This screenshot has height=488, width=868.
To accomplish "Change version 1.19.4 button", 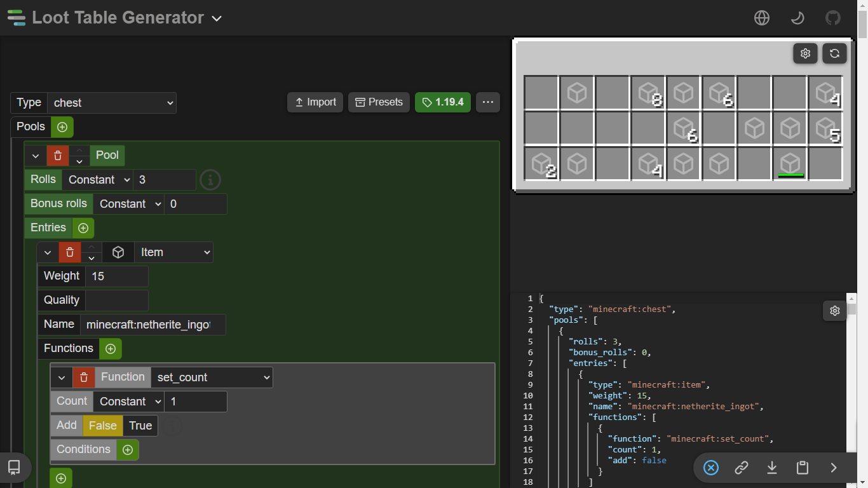I will (x=443, y=102).
